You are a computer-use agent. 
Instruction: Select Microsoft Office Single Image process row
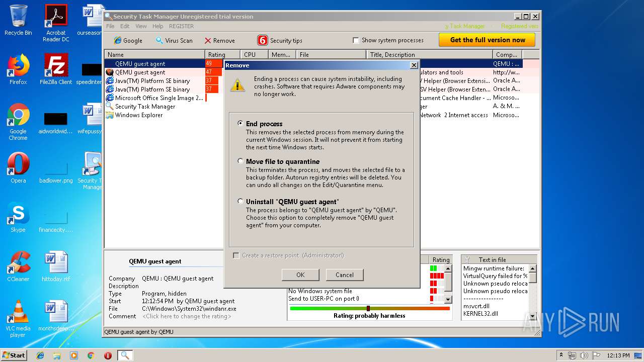point(155,98)
